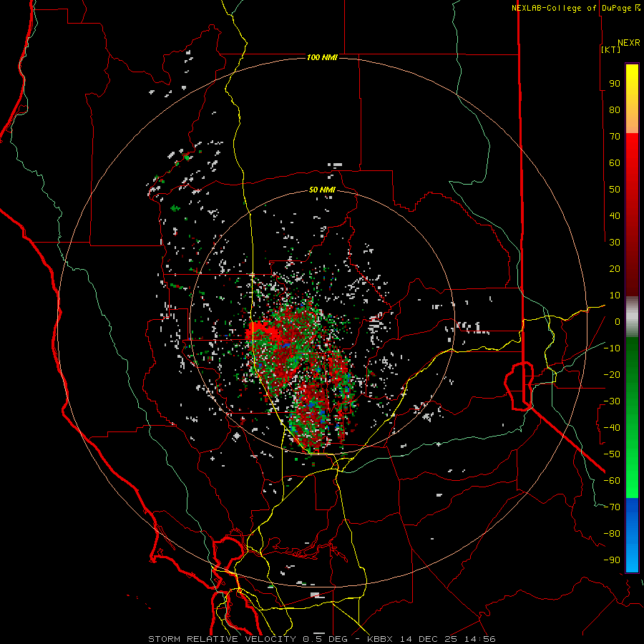
Task: Click the [KT] units label
Action: tap(611, 49)
